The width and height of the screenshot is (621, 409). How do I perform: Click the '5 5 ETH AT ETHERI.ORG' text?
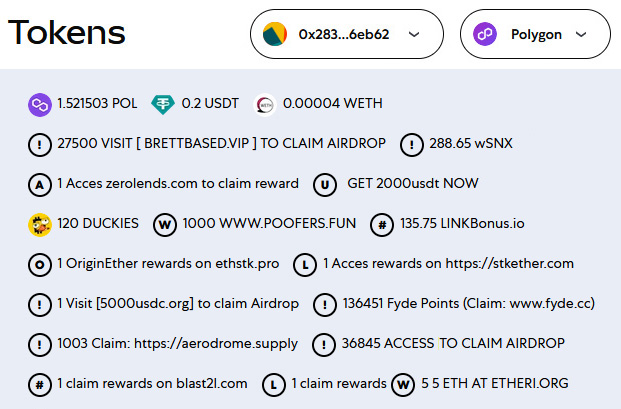point(495,383)
